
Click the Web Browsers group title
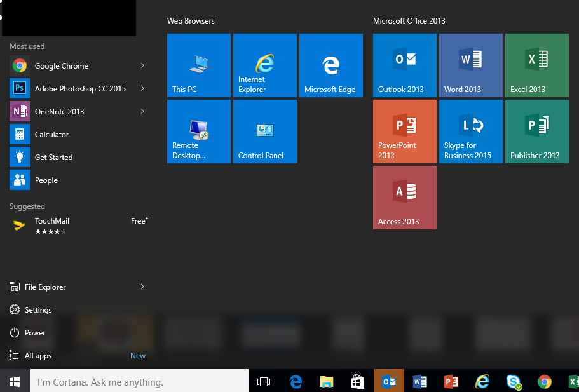191,21
